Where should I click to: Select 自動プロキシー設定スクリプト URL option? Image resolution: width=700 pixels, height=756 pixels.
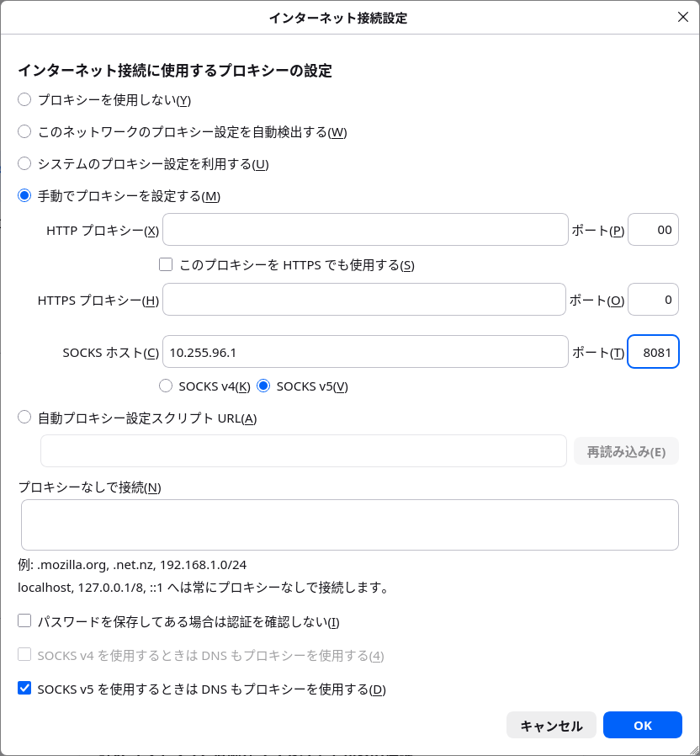point(24,417)
